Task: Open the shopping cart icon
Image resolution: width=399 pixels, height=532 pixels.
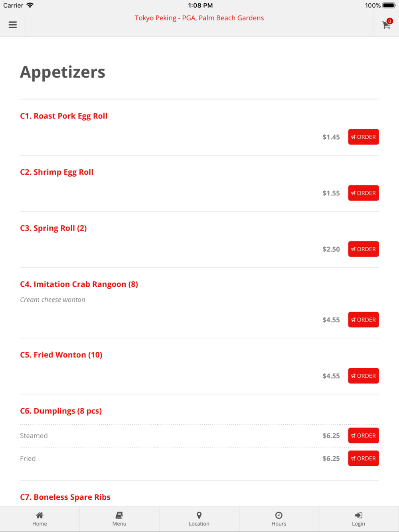Action: click(x=386, y=25)
